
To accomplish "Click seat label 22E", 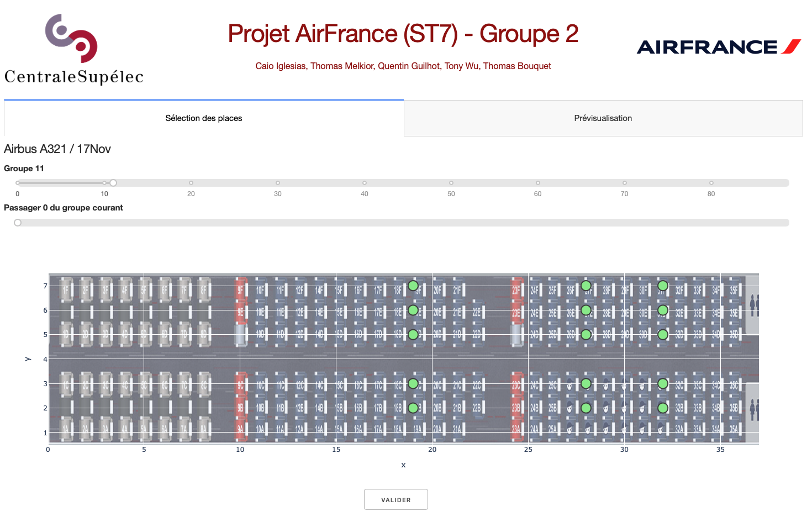I will 476,312.
